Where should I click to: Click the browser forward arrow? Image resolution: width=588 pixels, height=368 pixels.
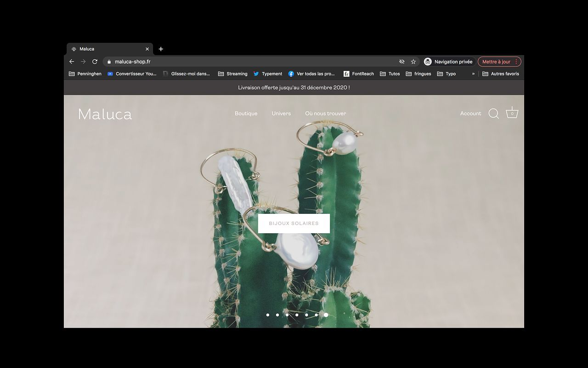click(83, 62)
